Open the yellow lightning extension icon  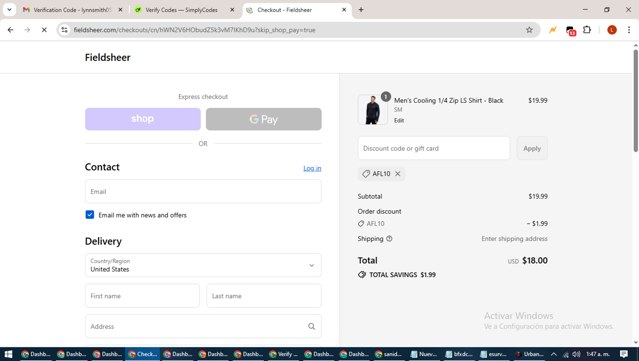point(553,30)
